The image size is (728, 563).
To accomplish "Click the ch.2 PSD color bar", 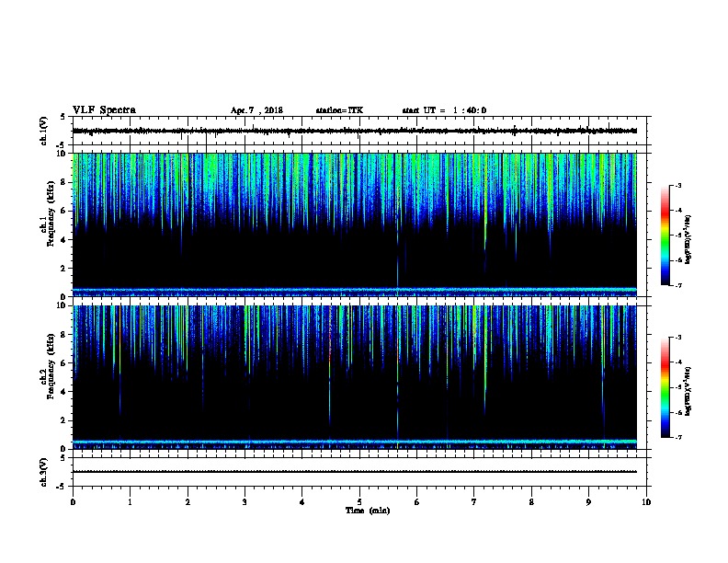I will (665, 387).
